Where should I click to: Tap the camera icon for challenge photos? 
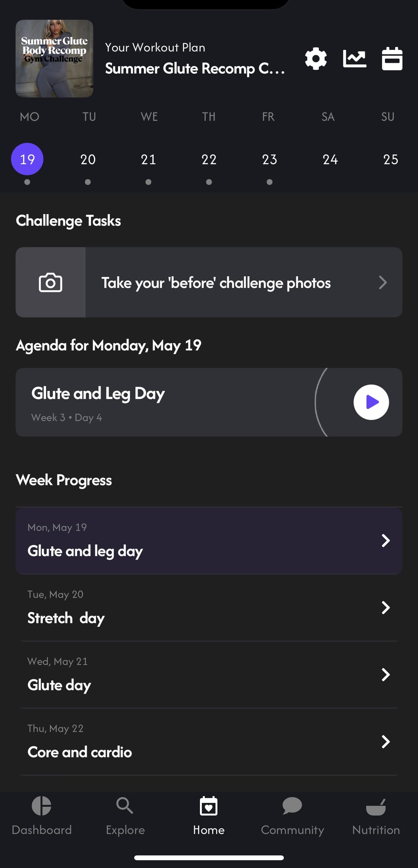pyautogui.click(x=51, y=282)
